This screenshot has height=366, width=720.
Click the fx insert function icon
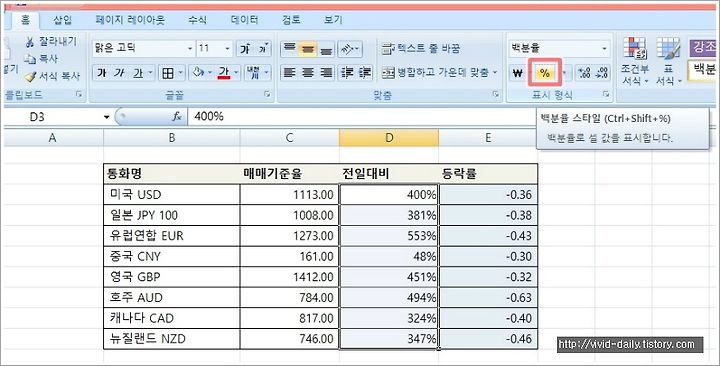click(177, 117)
